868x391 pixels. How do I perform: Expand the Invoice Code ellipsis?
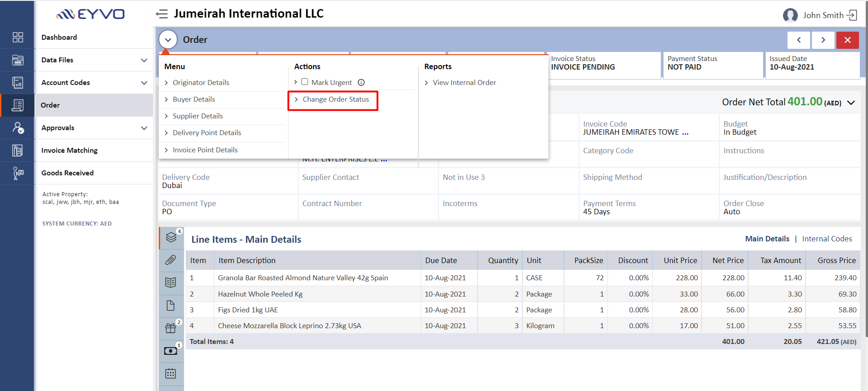[x=685, y=133]
